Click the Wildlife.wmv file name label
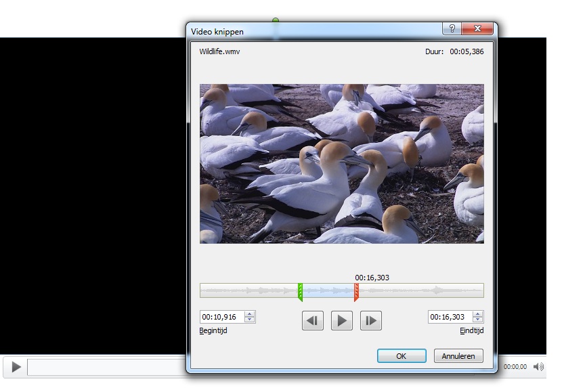 coord(219,51)
